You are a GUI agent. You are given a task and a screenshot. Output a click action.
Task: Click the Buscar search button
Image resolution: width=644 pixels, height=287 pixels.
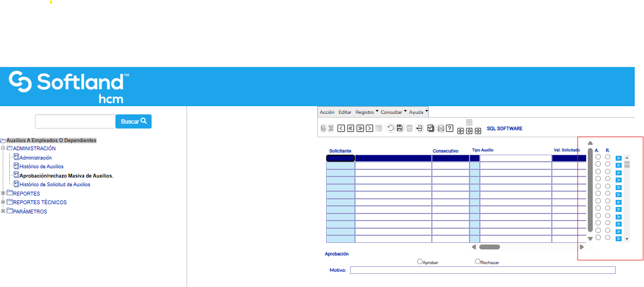pyautogui.click(x=134, y=121)
